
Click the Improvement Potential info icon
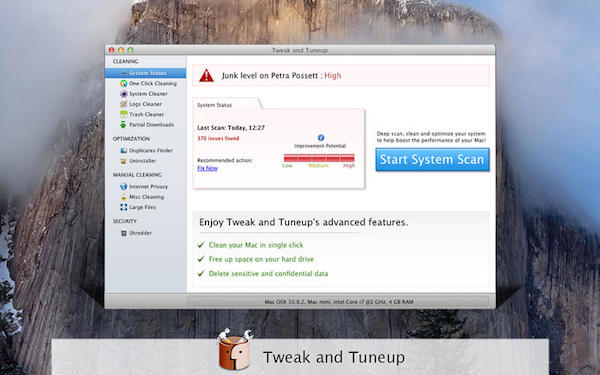click(x=321, y=138)
